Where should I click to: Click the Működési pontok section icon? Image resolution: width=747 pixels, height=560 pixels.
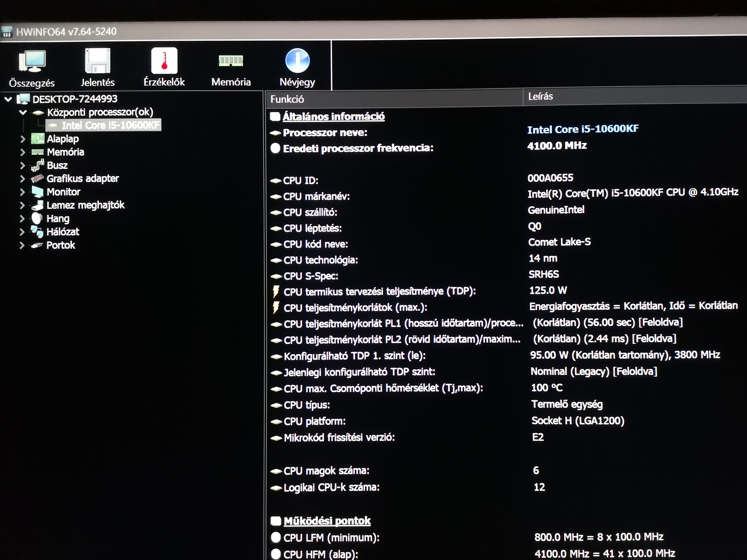click(x=276, y=521)
